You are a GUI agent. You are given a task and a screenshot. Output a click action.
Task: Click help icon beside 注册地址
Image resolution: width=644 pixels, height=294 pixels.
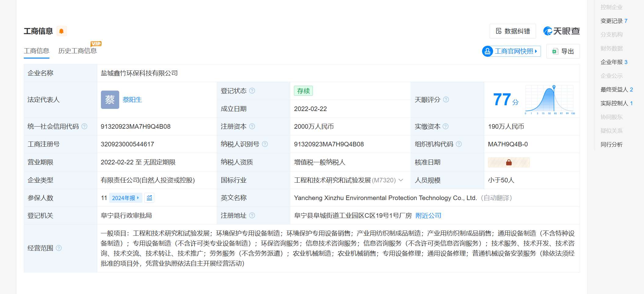(x=252, y=216)
